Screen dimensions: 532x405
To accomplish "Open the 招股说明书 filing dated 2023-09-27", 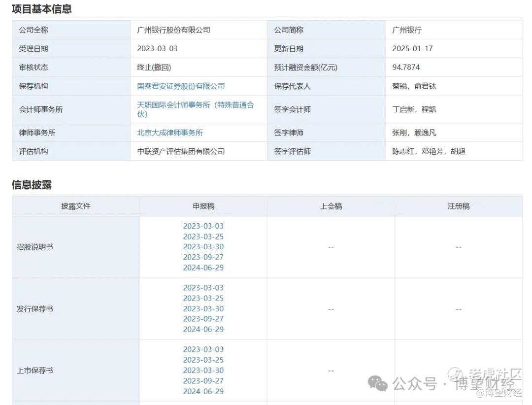I will point(203,257).
